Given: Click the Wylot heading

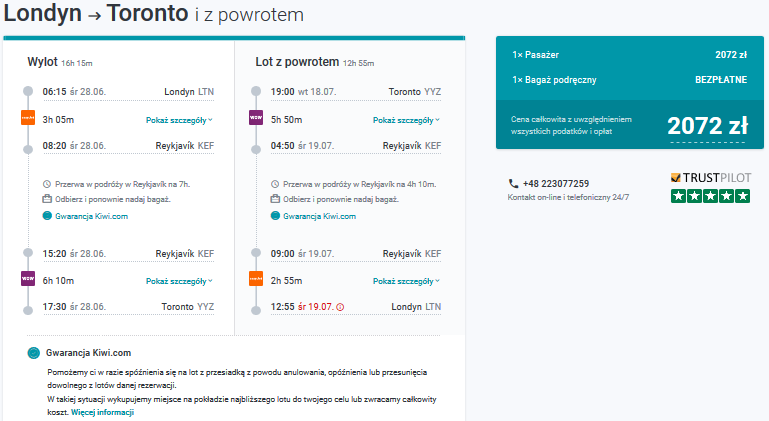Looking at the screenshot, I should [42, 62].
